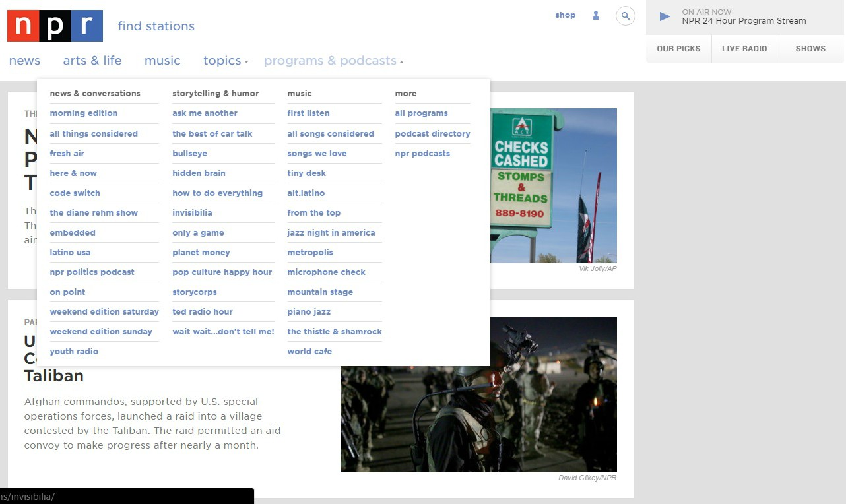Select Invisibilia podcast
This screenshot has width=846, height=504.
(193, 212)
